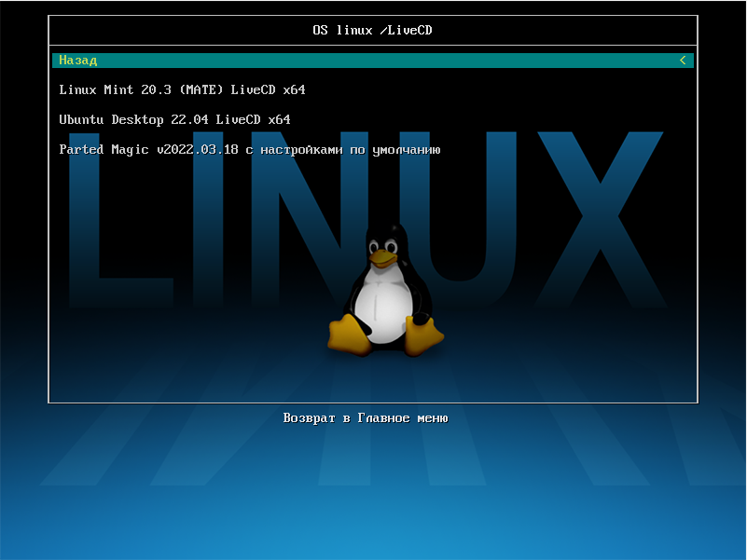Choose Ubuntu Desktop 22.04 LiveCD x64

(174, 120)
